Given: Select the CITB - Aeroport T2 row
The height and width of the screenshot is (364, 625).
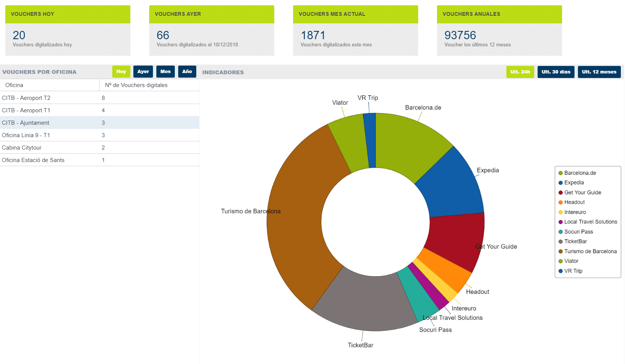Looking at the screenshot, I should tap(99, 98).
